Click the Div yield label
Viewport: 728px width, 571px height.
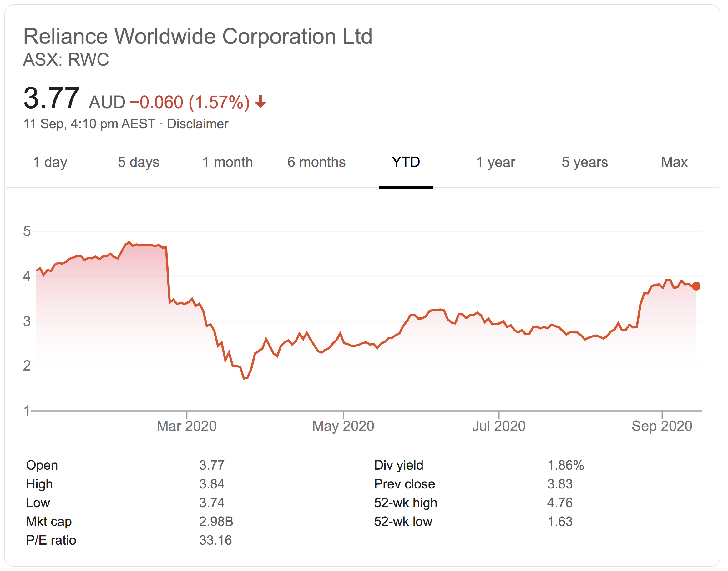coord(399,466)
